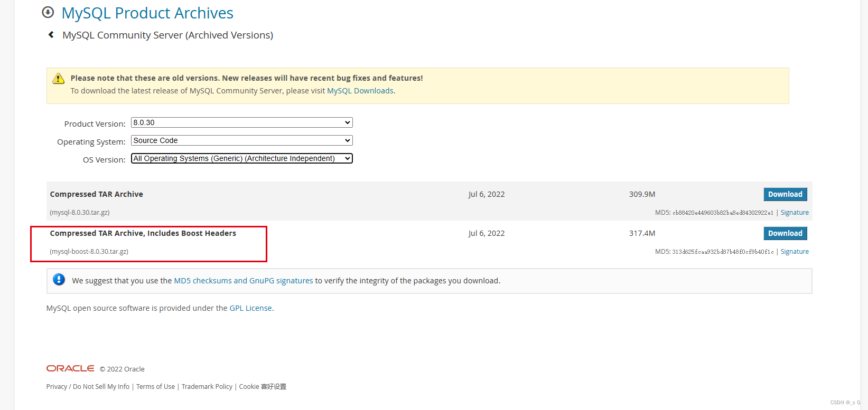This screenshot has height=410, width=868.
Task: Open the OS Version dropdown
Action: (241, 158)
